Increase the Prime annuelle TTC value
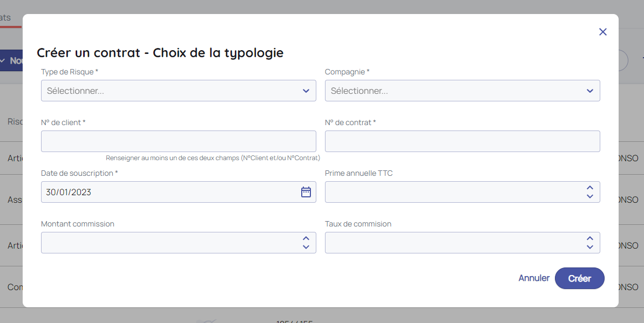The height and width of the screenshot is (323, 644). point(590,188)
